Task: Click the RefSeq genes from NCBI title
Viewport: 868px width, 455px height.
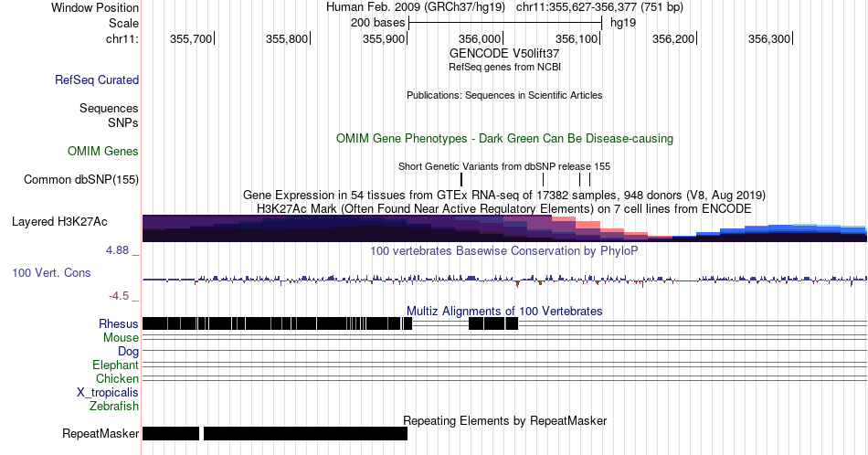Action: coord(504,67)
